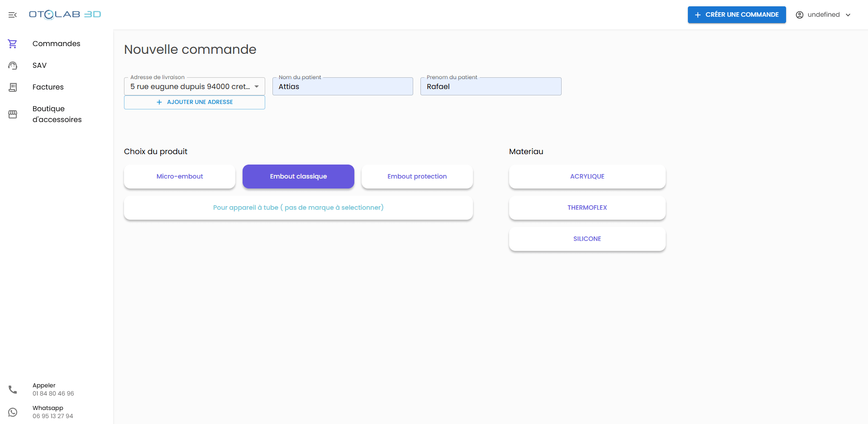Choose THERMOFLEX as the material
This screenshot has height=424, width=868.
(587, 207)
